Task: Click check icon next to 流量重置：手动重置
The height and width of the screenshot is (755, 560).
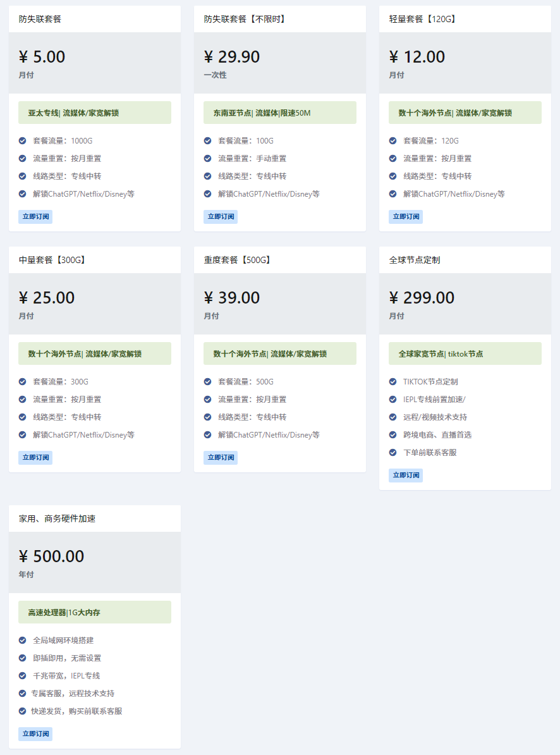Action: pos(207,159)
